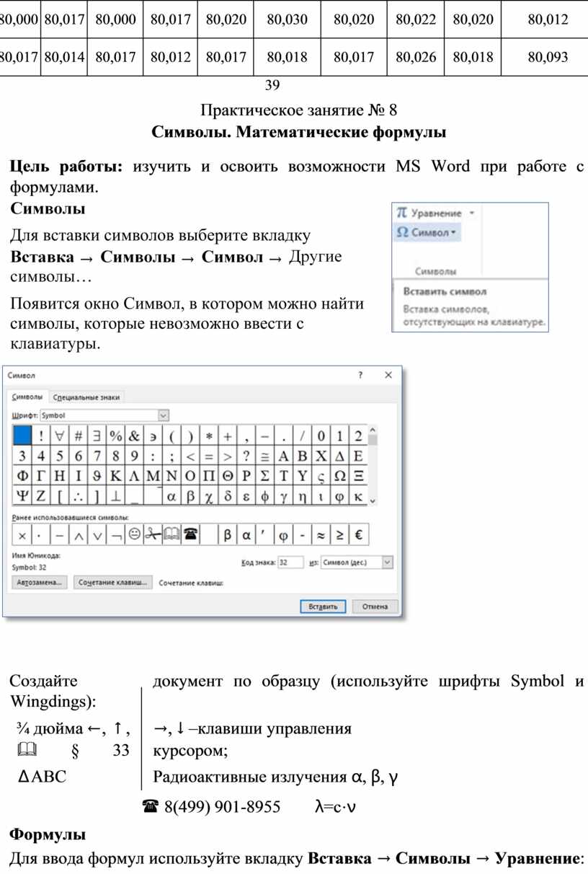Open the Символ (дес.) encoding dropdown

[x=387, y=562]
